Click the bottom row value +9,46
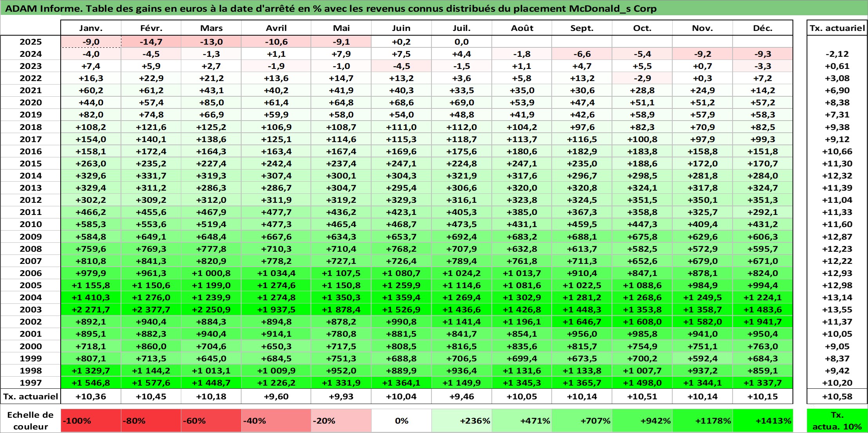The width and height of the screenshot is (868, 433). [462, 397]
